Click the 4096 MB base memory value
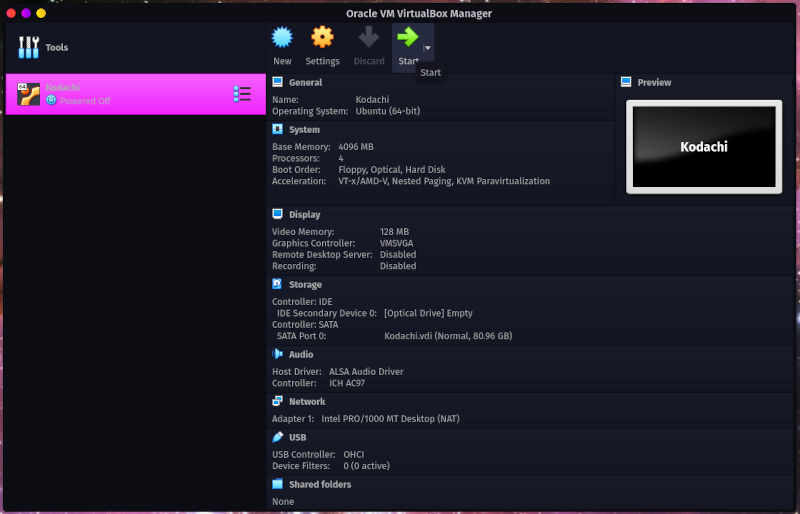800x514 pixels. coord(356,146)
